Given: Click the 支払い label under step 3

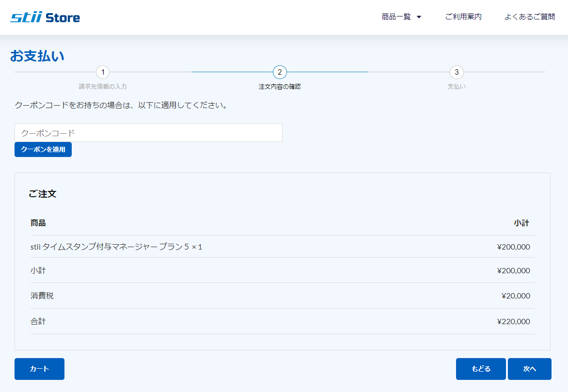Looking at the screenshot, I should click(457, 87).
